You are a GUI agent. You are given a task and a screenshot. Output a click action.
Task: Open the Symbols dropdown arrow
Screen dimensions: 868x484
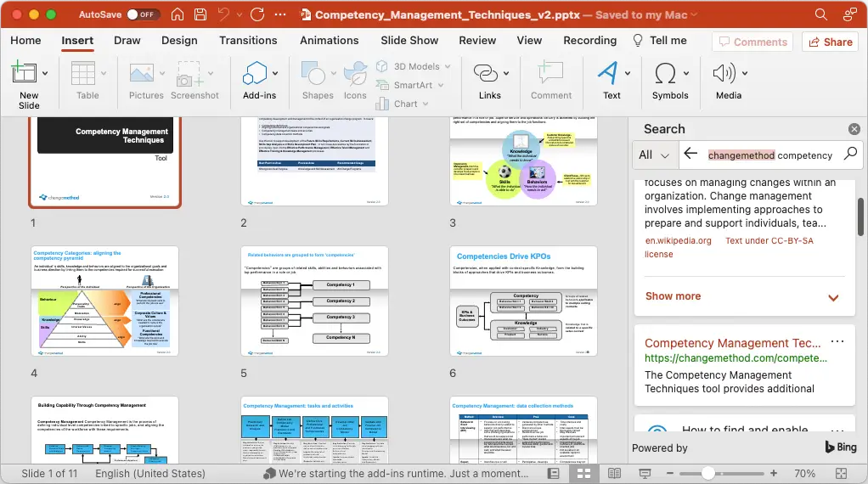coord(686,73)
